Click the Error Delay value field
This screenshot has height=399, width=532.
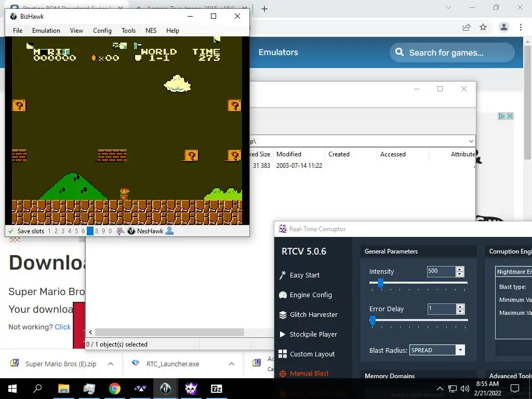[x=441, y=309]
